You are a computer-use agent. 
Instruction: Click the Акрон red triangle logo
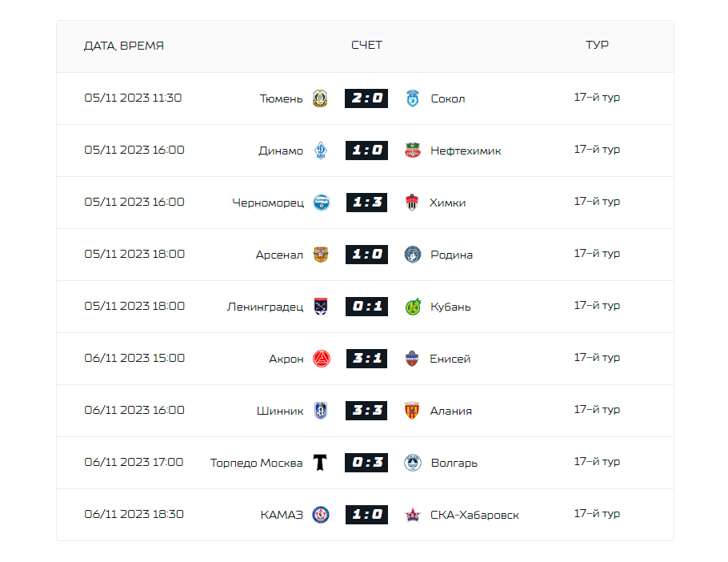322,359
